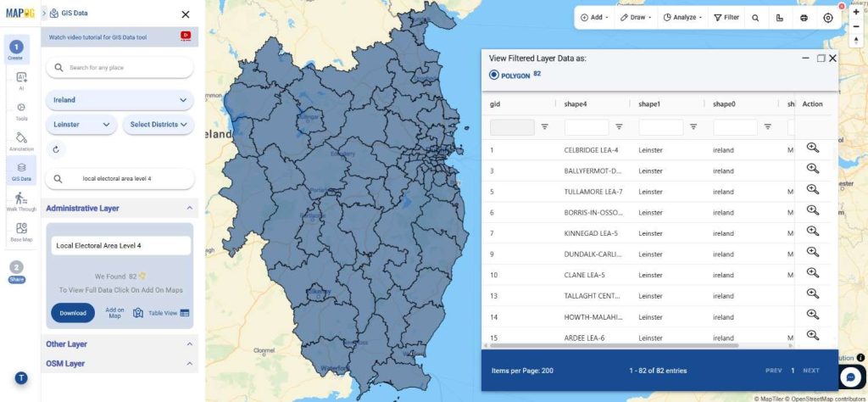
Task: Open the AI tool in sidebar
Action: [x=21, y=81]
